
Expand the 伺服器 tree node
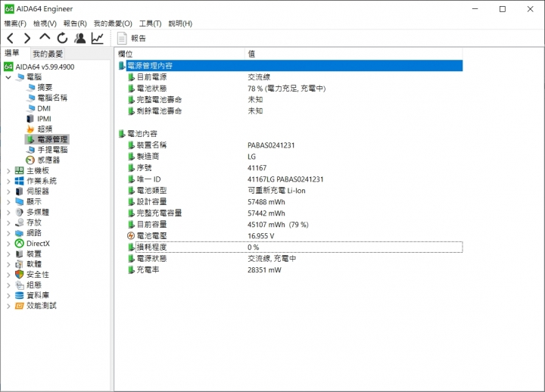tap(8, 191)
